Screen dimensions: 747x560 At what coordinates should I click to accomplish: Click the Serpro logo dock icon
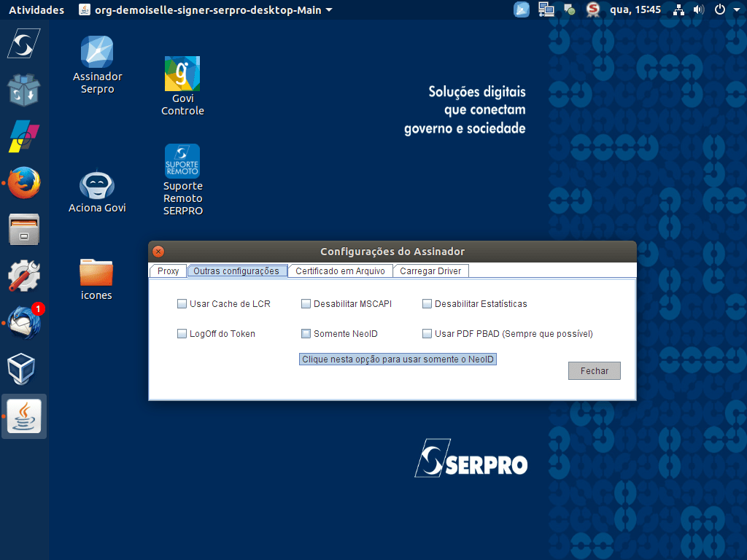23,43
